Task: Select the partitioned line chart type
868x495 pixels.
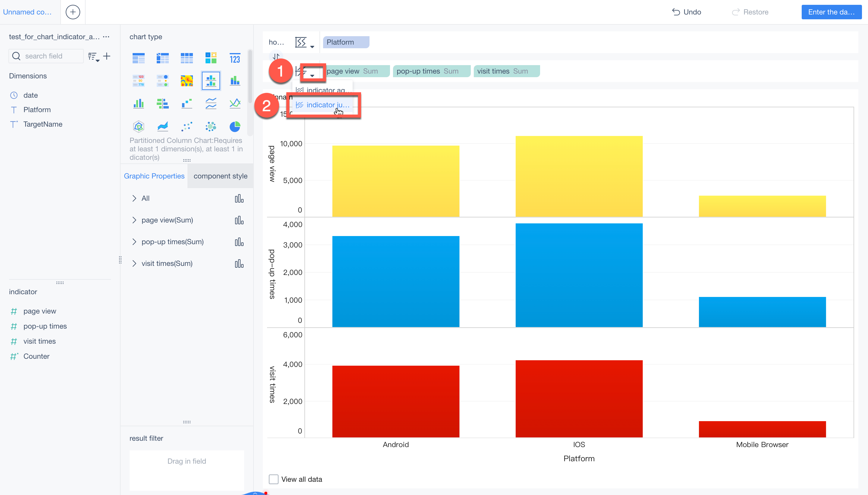Action: pos(211,103)
